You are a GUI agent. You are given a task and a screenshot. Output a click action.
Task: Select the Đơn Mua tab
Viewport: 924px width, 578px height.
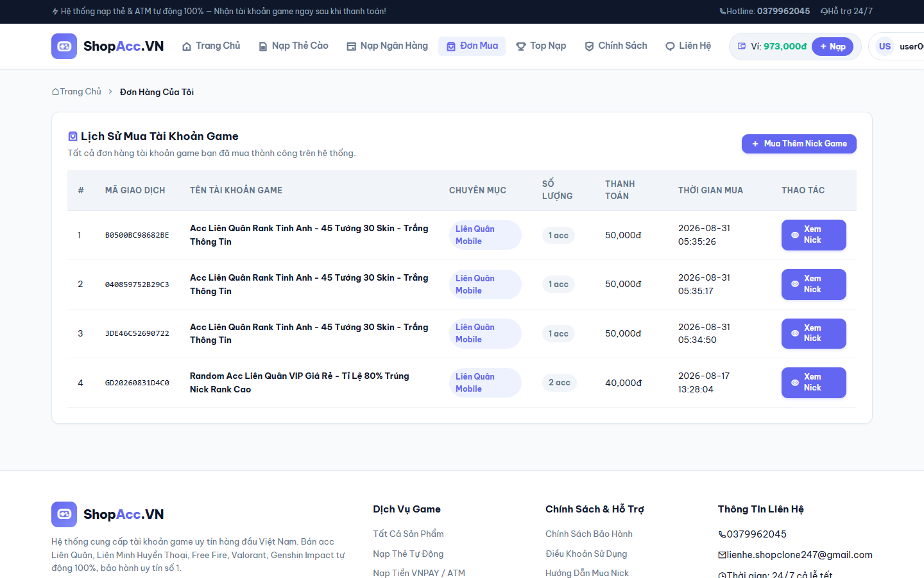tap(472, 46)
